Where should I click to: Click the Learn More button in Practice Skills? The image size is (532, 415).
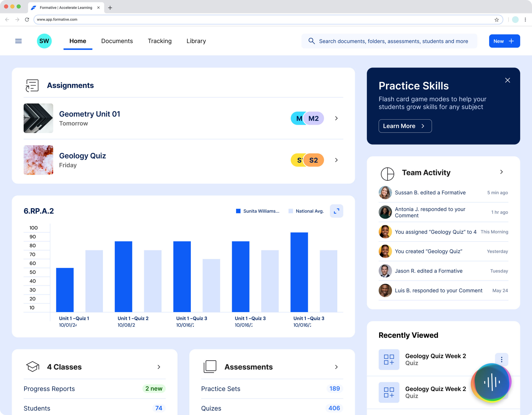(x=405, y=126)
